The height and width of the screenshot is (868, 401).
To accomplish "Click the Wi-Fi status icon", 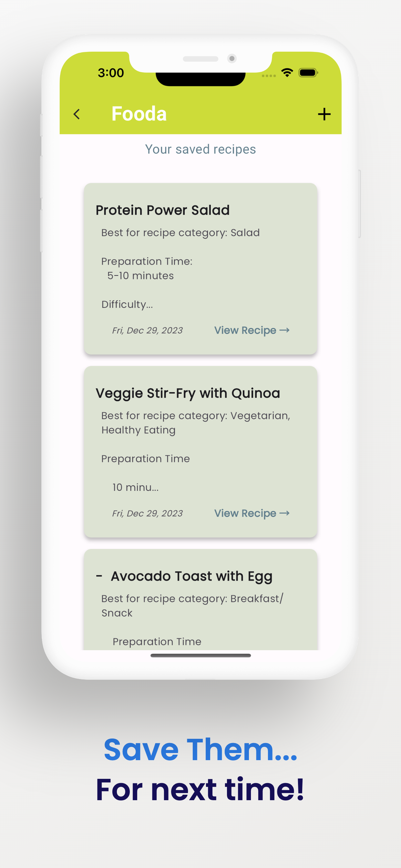I will click(287, 72).
